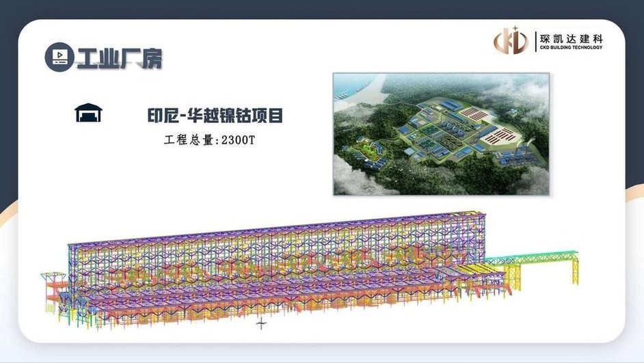Click the vertical divider in the CKD logo

point(533,41)
